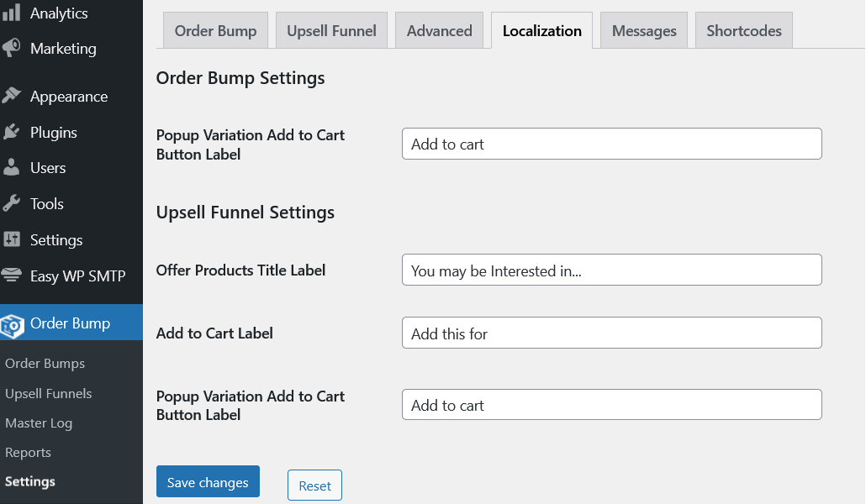Open Upsell Funnels submenu link
The image size is (866, 504).
48,393
